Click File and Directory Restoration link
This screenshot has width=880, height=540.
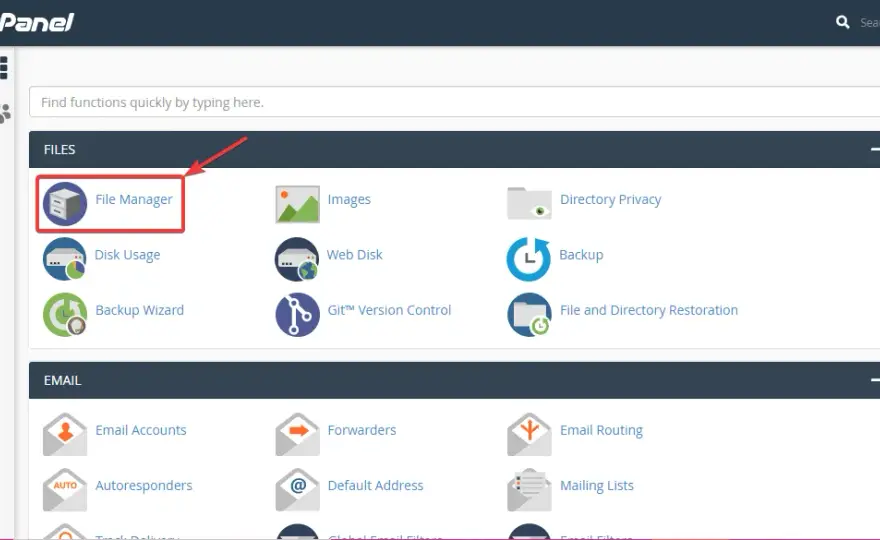pyautogui.click(x=649, y=310)
